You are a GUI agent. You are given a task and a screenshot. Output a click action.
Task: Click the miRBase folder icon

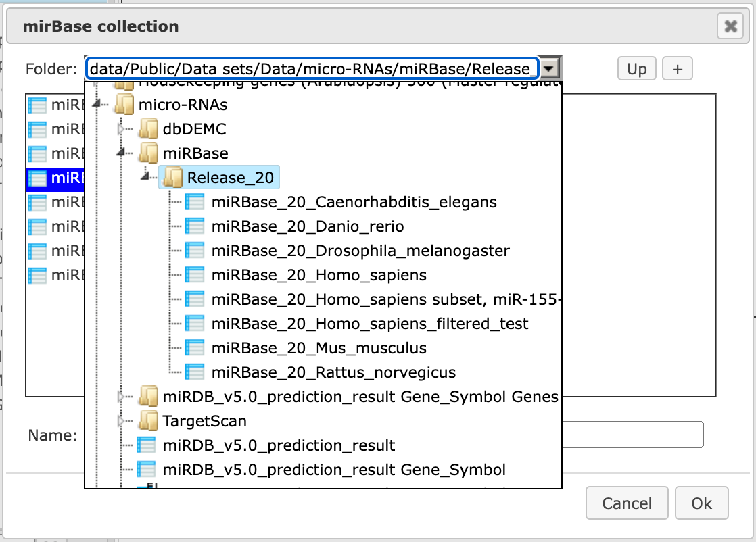(149, 153)
